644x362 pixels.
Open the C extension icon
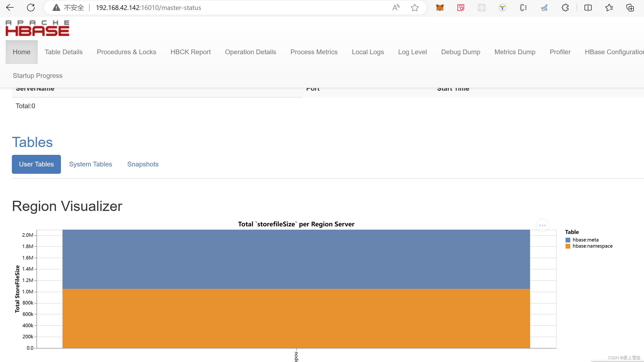(x=523, y=8)
